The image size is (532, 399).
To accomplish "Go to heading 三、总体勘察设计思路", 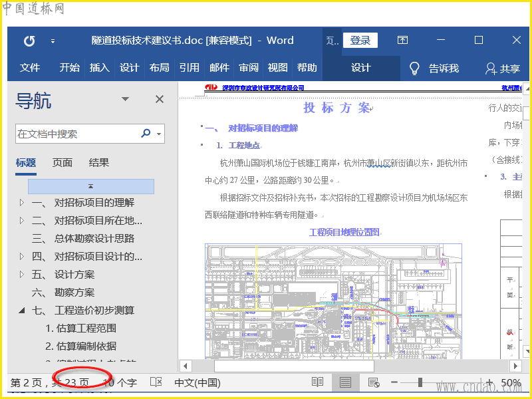I will [83, 238].
